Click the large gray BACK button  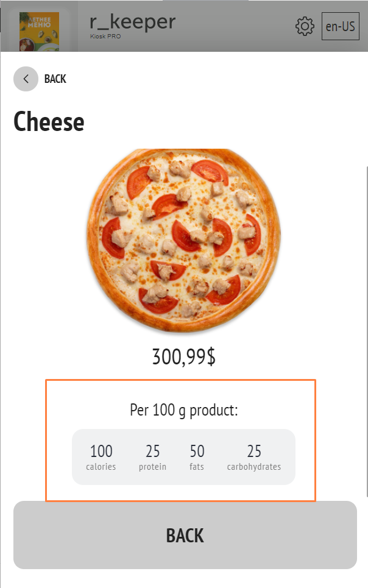point(185,535)
